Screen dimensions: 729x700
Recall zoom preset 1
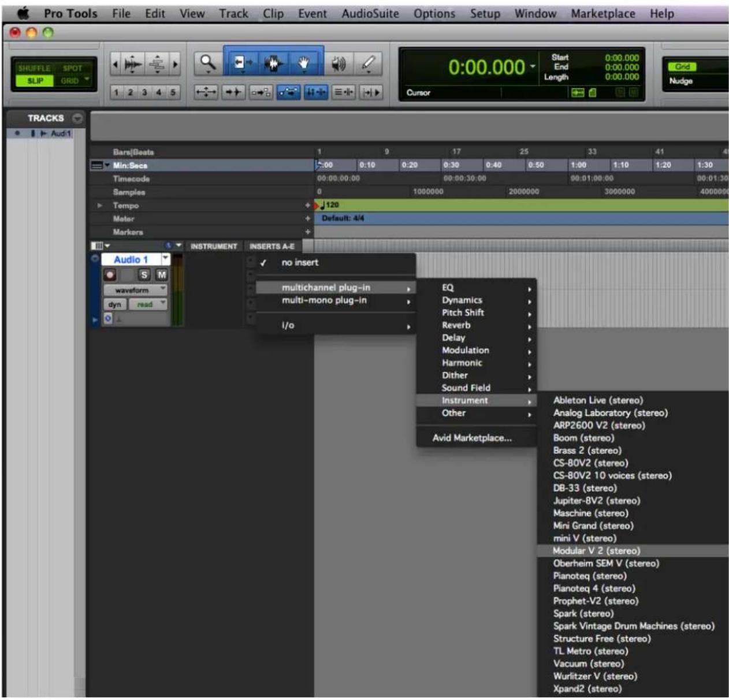coord(117,92)
